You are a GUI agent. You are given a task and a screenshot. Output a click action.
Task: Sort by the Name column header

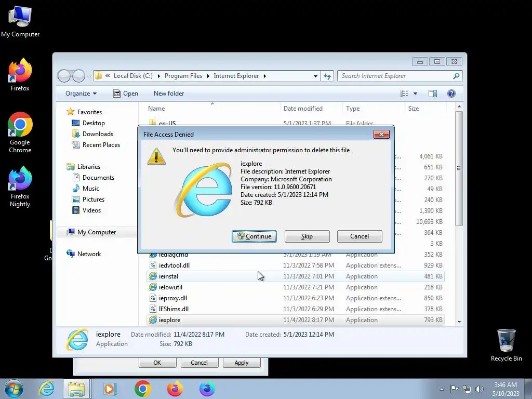click(x=212, y=109)
